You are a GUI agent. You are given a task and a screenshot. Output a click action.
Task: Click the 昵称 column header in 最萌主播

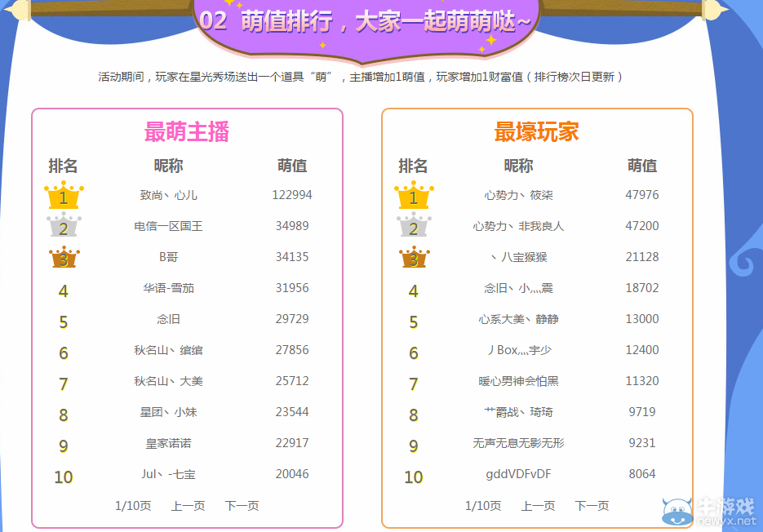pos(168,166)
